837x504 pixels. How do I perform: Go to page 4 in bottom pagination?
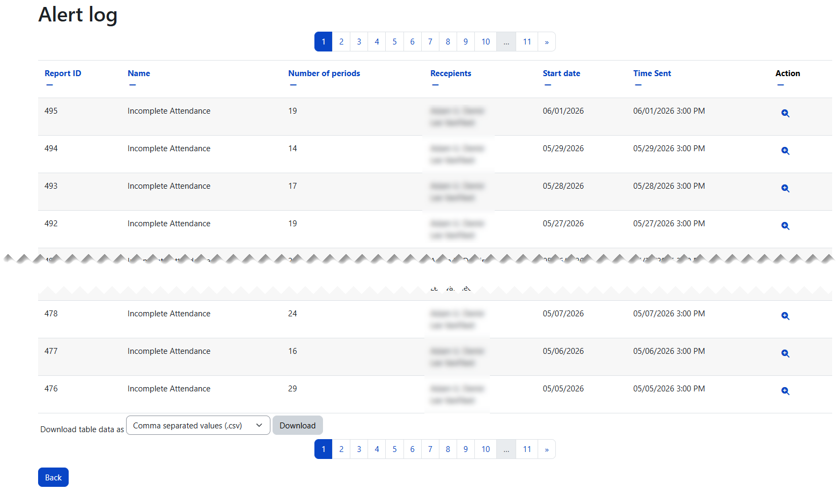377,449
